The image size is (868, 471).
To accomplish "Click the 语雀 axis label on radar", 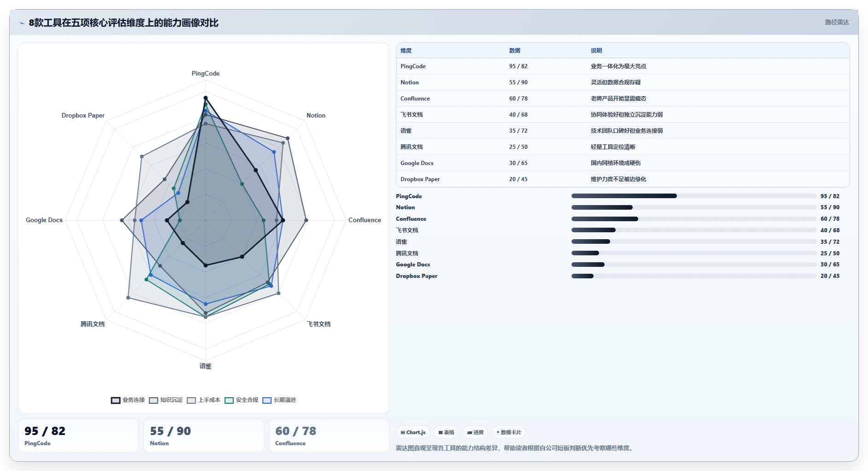I will point(205,366).
